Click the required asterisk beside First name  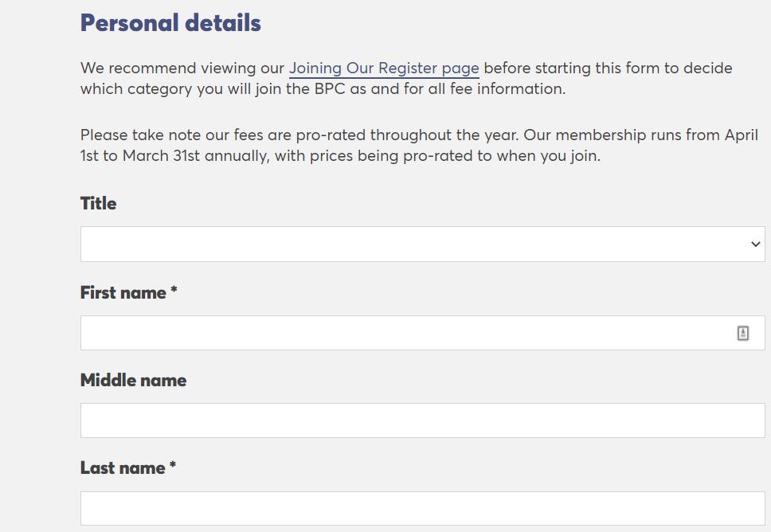174,292
